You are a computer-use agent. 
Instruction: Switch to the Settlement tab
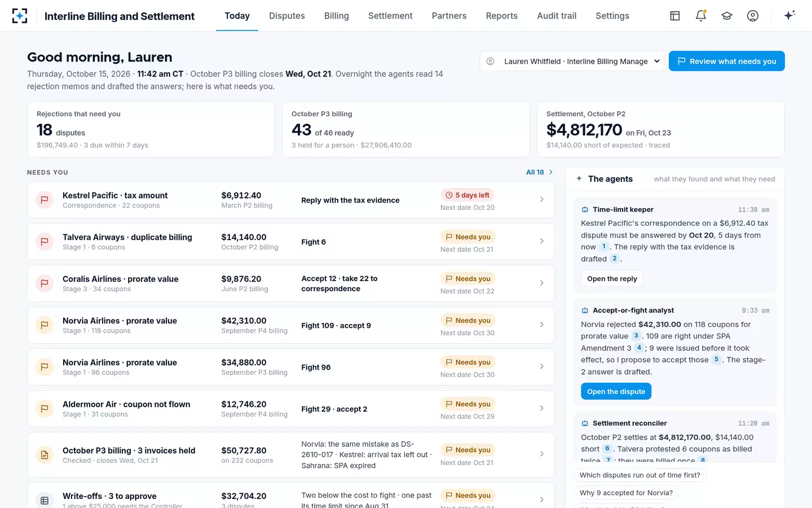pos(390,16)
